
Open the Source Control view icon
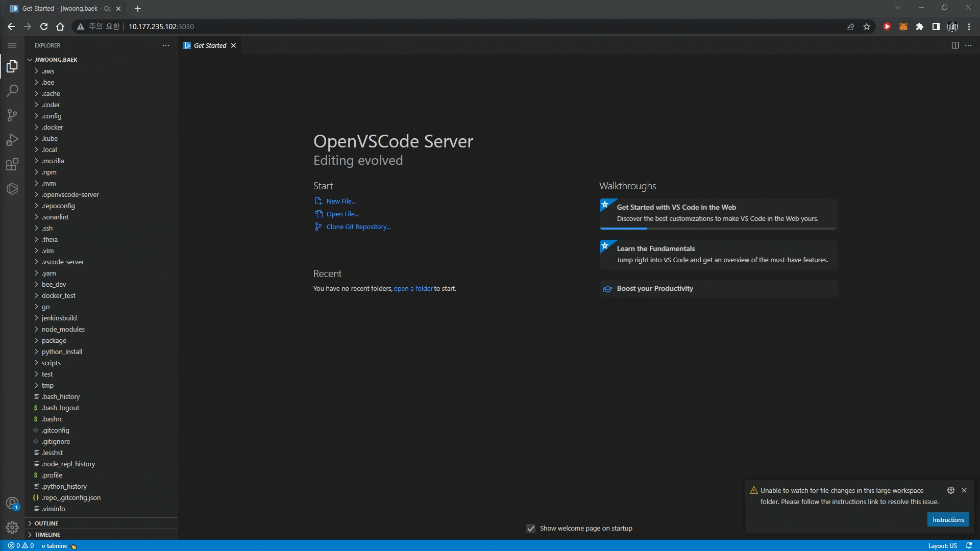point(12,115)
